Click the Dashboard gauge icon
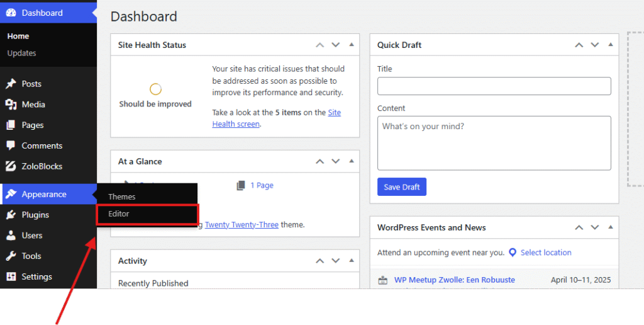644x325 pixels. [x=11, y=13]
